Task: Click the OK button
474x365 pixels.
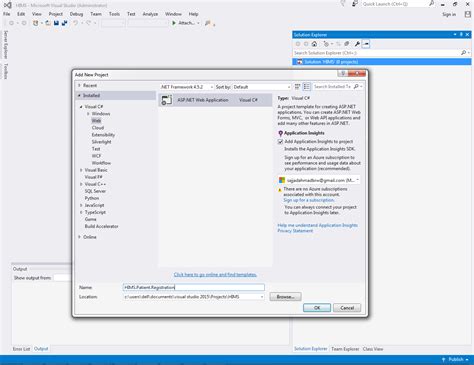Action: click(x=317, y=308)
